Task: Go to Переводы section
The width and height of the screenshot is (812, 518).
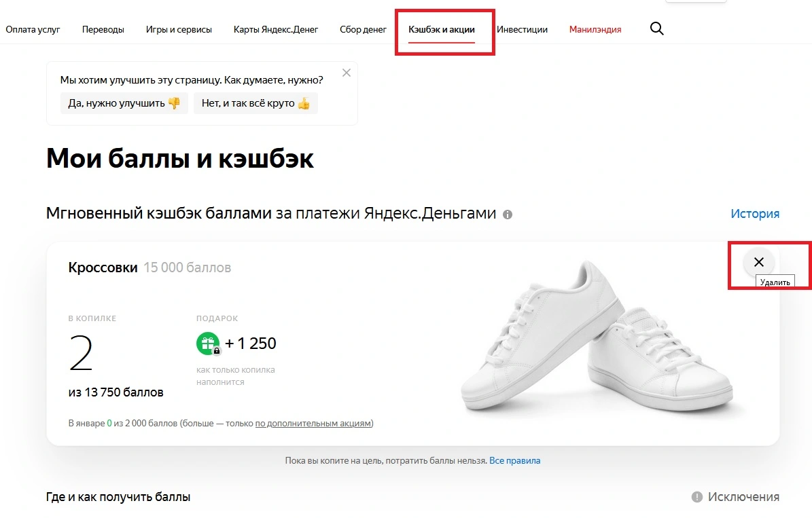Action: click(x=103, y=29)
